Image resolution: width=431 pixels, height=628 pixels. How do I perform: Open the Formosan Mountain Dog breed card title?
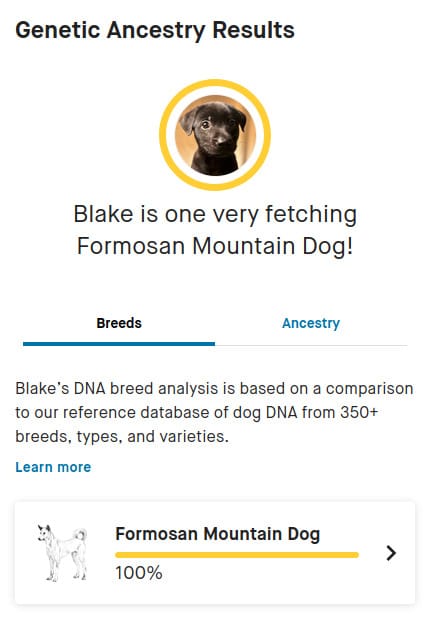218,534
